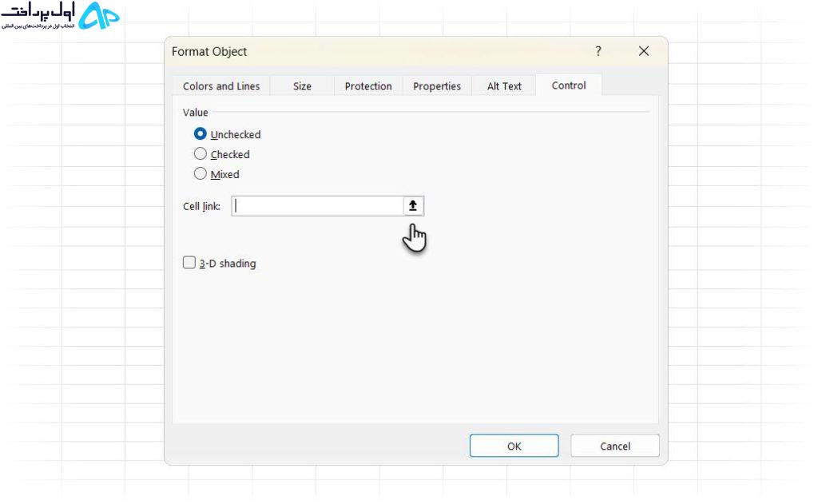This screenshot has height=504, width=818.
Task: Click the Value group heading
Action: [x=195, y=112]
